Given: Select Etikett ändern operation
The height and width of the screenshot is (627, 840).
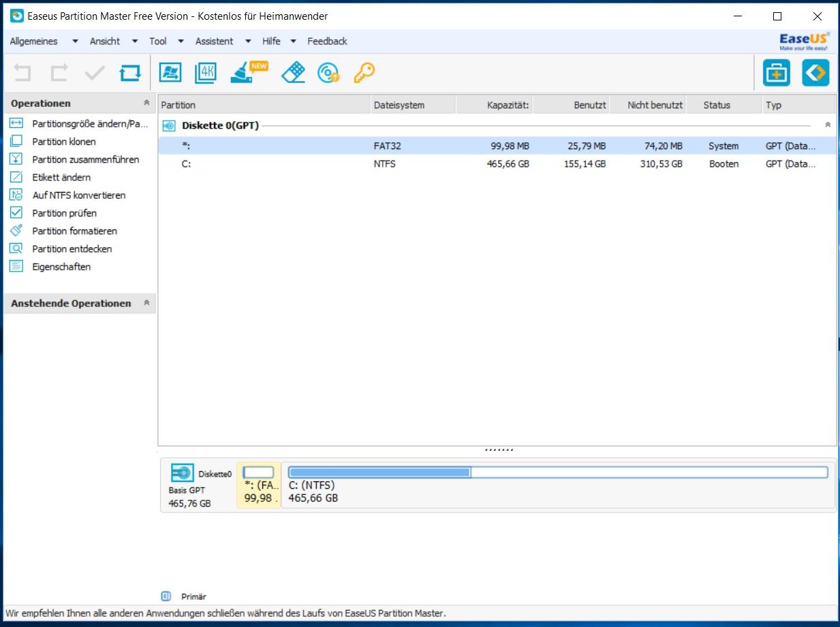Looking at the screenshot, I should [61, 177].
